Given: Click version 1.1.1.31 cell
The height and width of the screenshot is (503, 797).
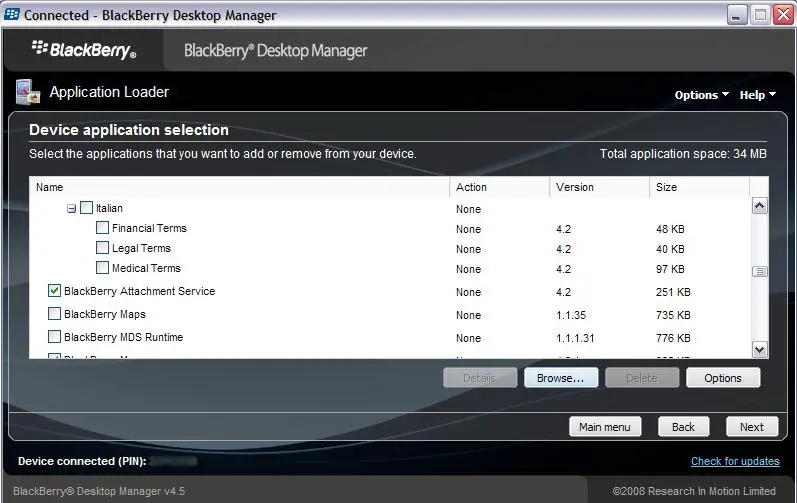Looking at the screenshot, I should (x=575, y=338).
